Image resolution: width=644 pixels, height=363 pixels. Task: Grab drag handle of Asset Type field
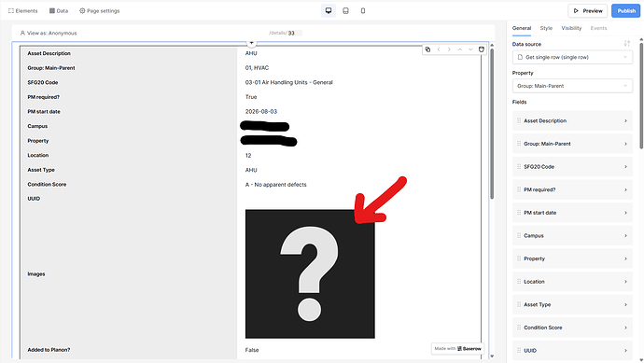pos(519,305)
